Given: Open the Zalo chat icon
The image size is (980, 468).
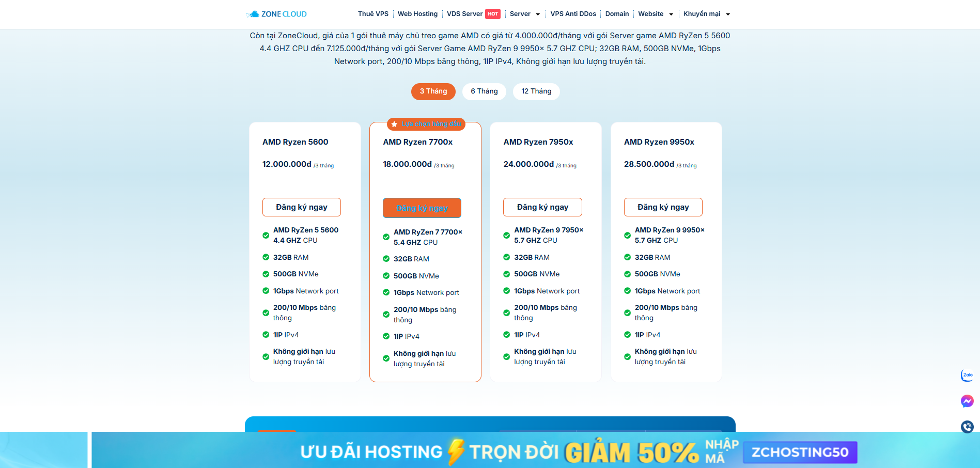Looking at the screenshot, I should coord(967,376).
